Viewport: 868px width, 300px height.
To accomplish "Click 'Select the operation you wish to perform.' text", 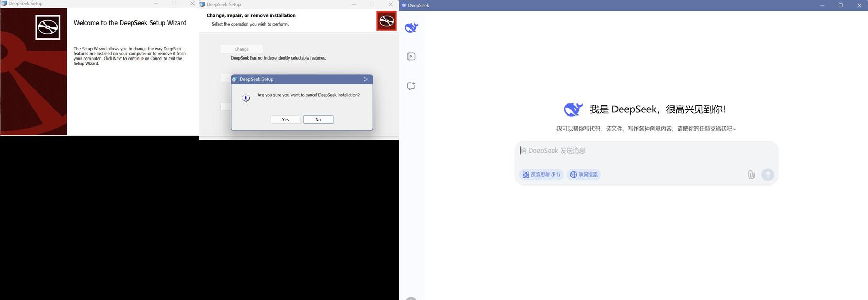I will coord(250,24).
